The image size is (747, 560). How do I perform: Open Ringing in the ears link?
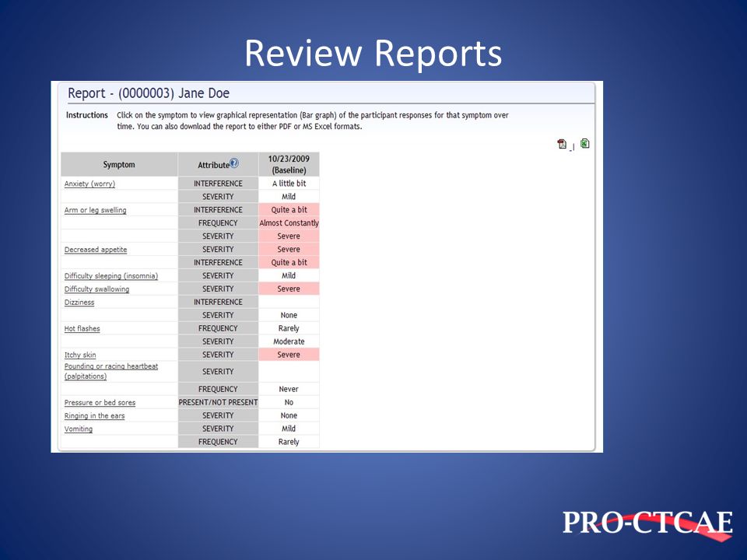94,415
